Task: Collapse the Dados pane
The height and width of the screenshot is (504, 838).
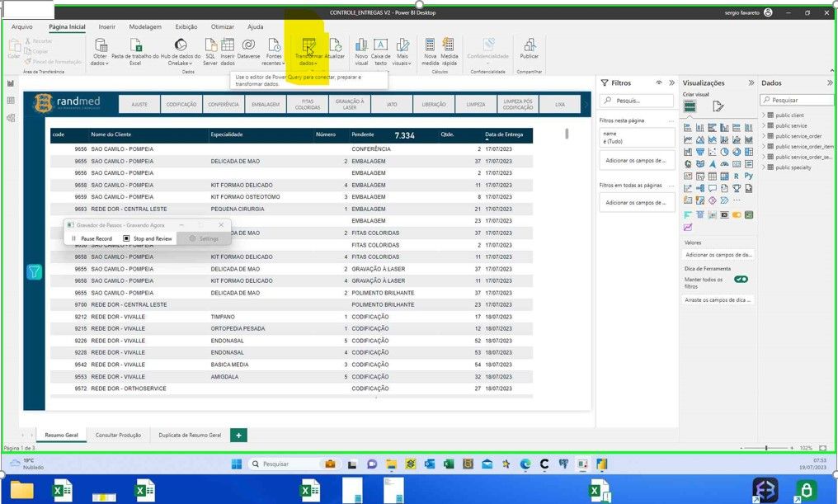Action: 830,82
